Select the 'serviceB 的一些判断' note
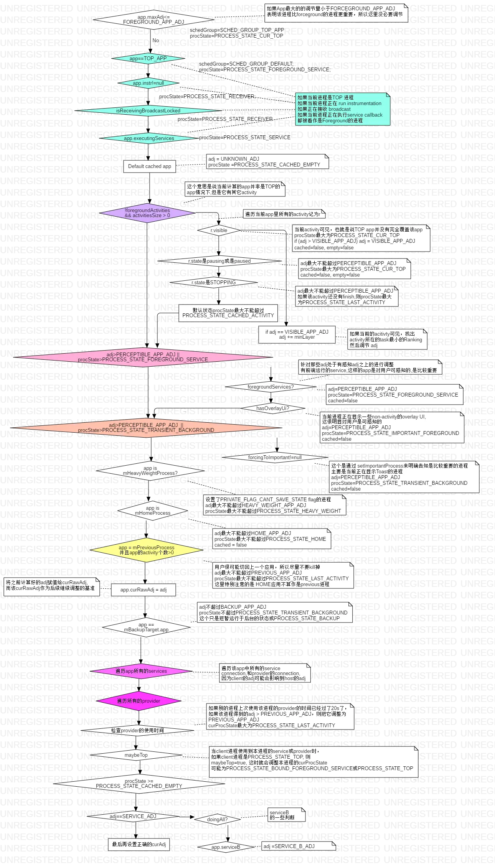The width and height of the screenshot is (495, 868). click(287, 815)
